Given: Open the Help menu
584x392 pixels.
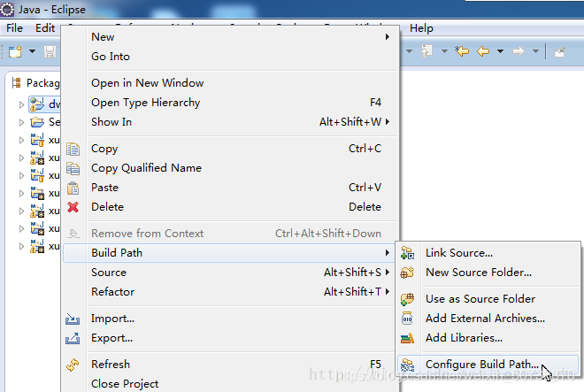Looking at the screenshot, I should pos(421,28).
